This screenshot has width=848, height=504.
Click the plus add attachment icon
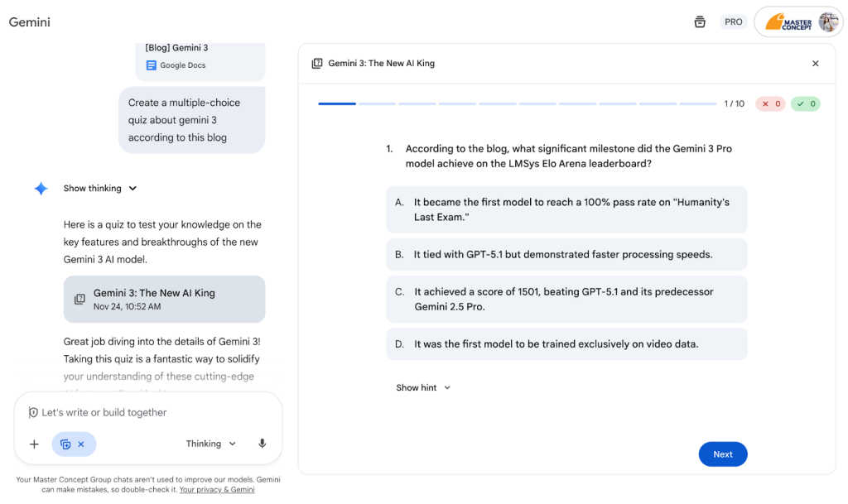click(x=34, y=444)
